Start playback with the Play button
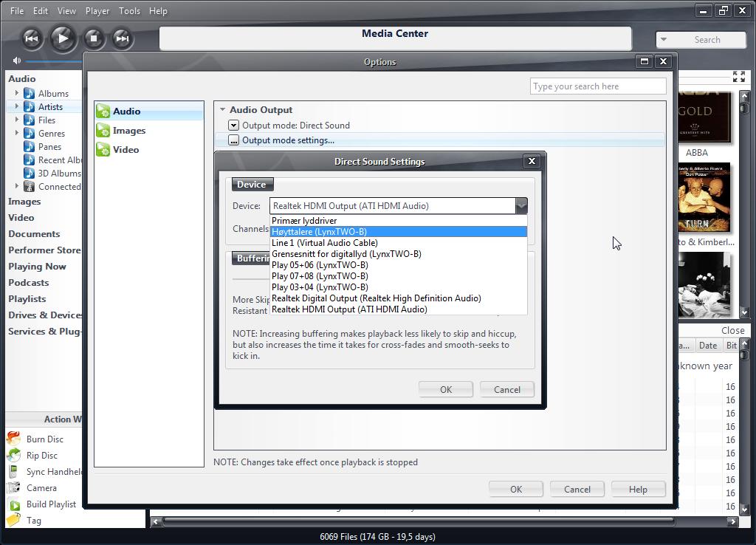Viewport: 756px width, 545px height. [x=63, y=38]
